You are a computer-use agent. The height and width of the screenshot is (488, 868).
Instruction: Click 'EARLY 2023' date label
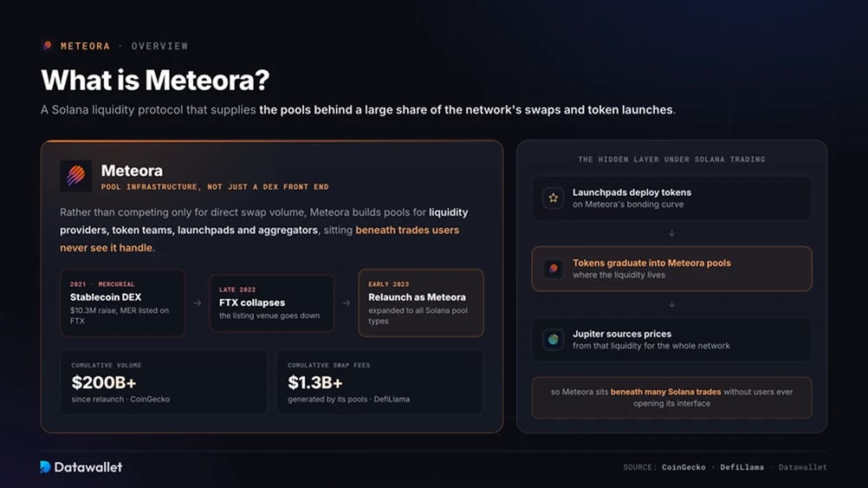[389, 284]
